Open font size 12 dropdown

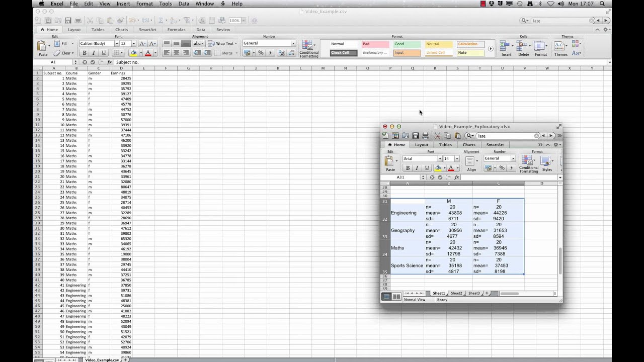(x=133, y=44)
